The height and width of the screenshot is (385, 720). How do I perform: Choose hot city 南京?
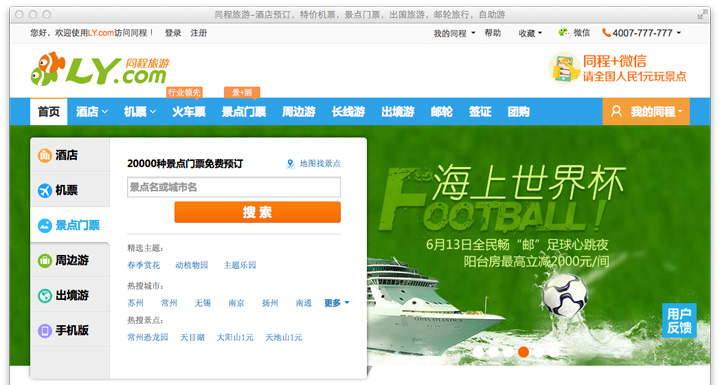pos(236,303)
